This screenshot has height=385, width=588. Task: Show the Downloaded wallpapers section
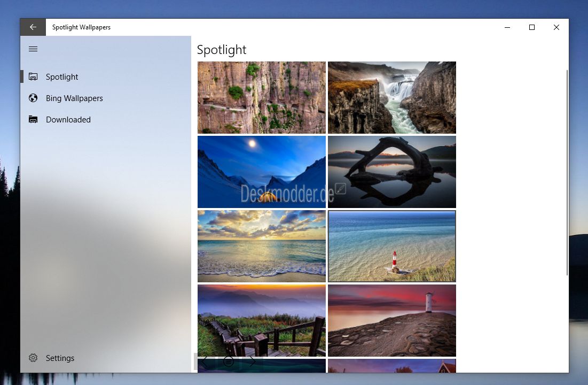[106, 119]
